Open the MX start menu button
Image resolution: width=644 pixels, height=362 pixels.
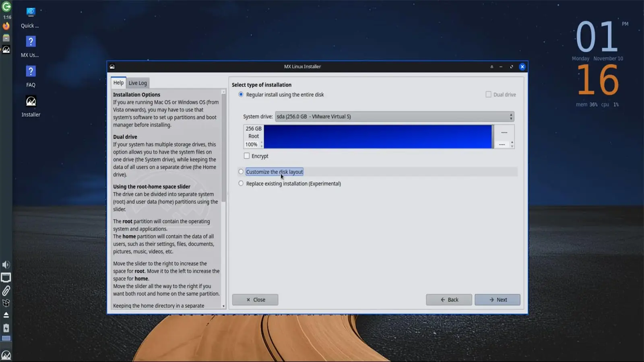click(x=6, y=355)
